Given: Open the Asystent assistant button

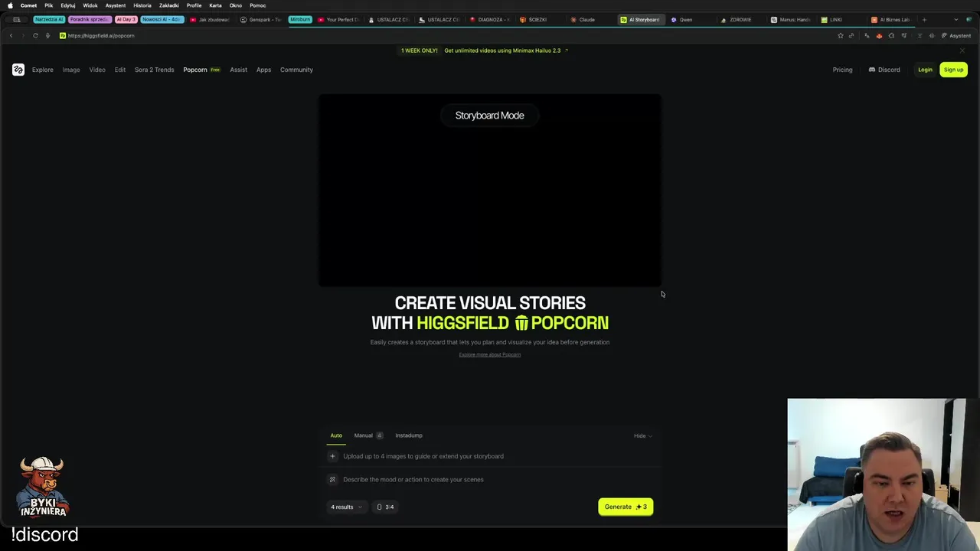Looking at the screenshot, I should click(955, 35).
